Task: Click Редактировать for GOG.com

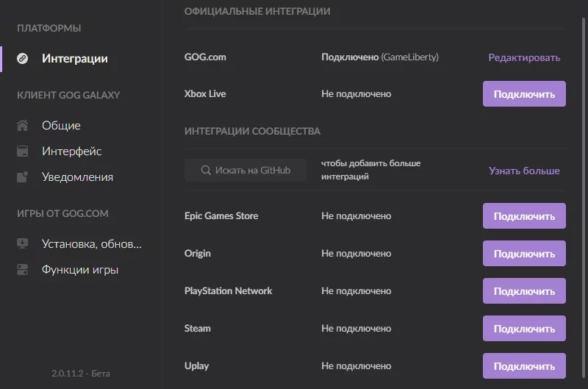Action: click(x=524, y=57)
